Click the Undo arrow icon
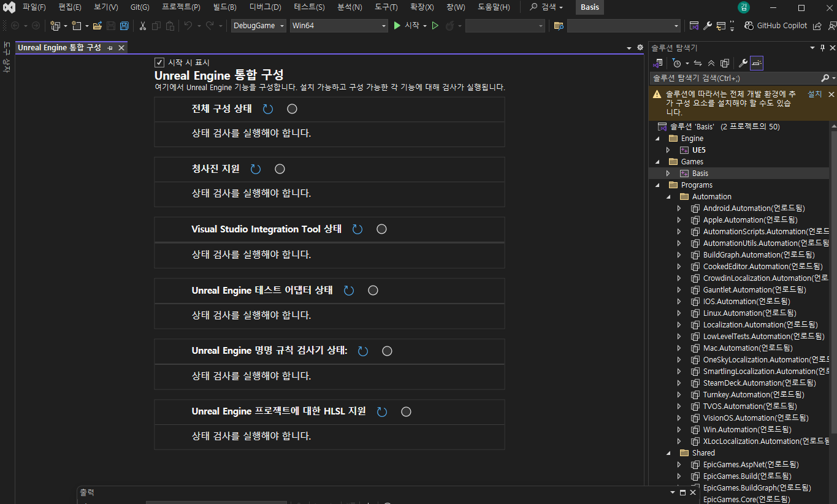 [188, 26]
